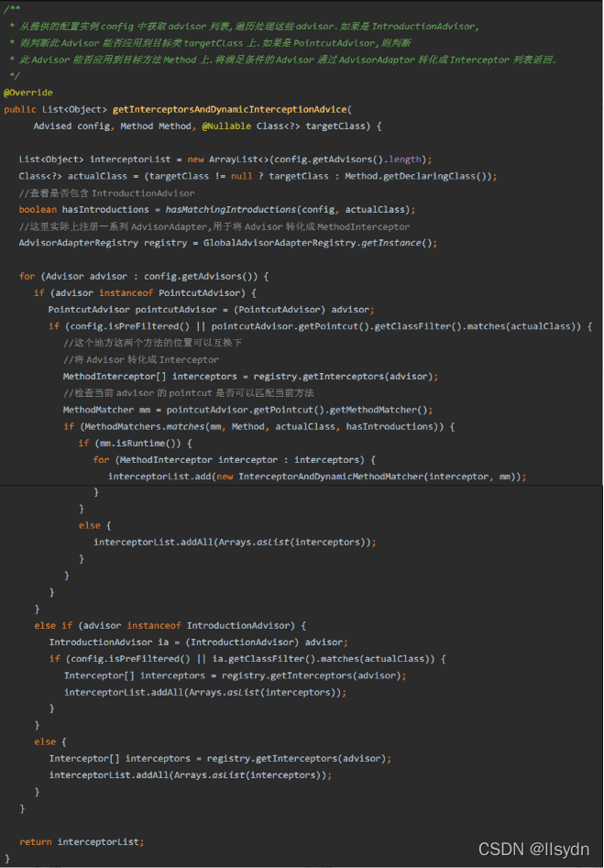Click the comment "//检查当前 advisor 的 pointcut 是否可以匹配当前方法"
This screenshot has height=868, width=604.
click(188, 393)
